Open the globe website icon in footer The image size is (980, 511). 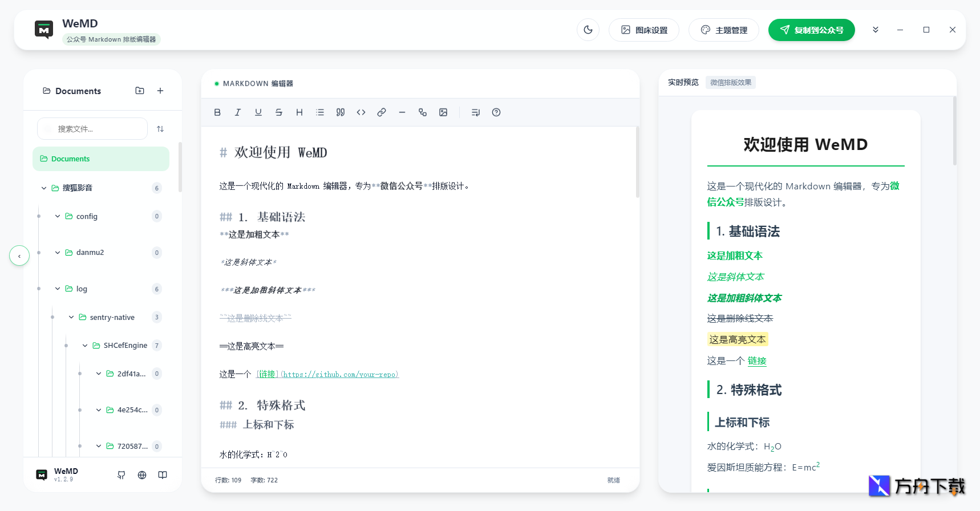(x=142, y=475)
